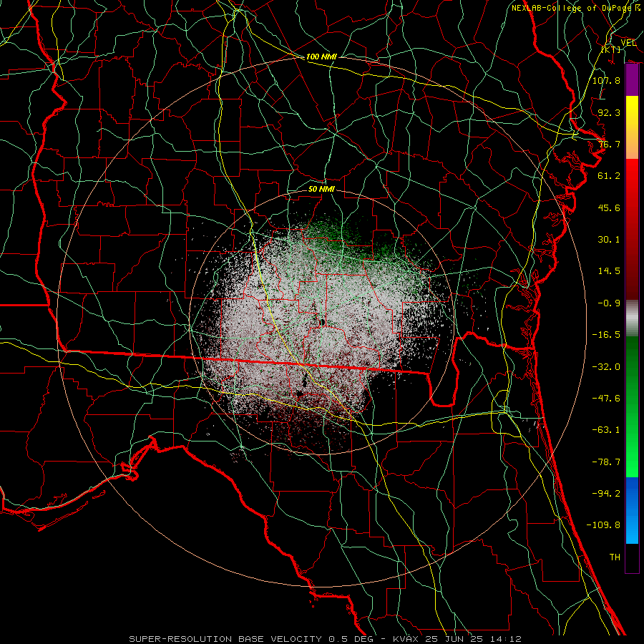Click the [KT] units label
The width and height of the screenshot is (644, 644).
click(x=610, y=49)
